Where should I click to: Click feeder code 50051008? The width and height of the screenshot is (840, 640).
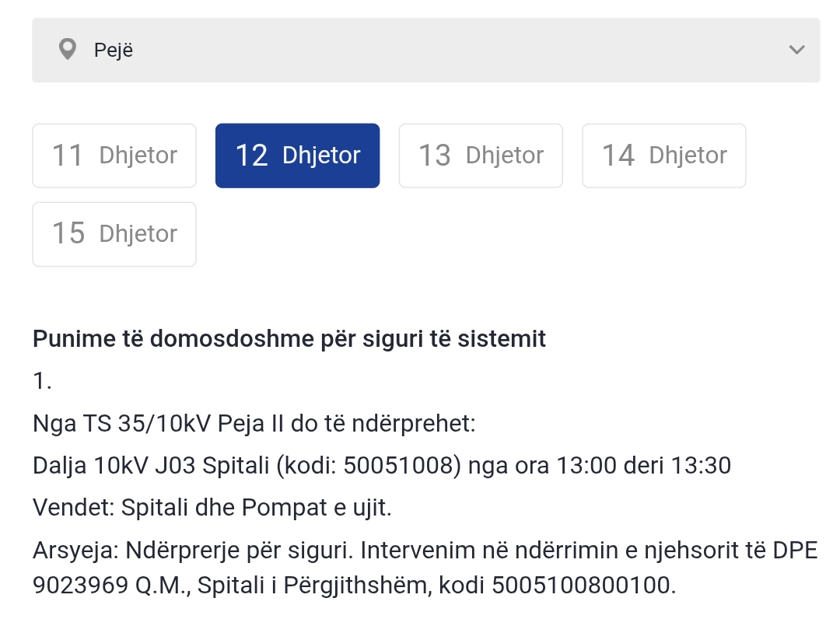[400, 466]
